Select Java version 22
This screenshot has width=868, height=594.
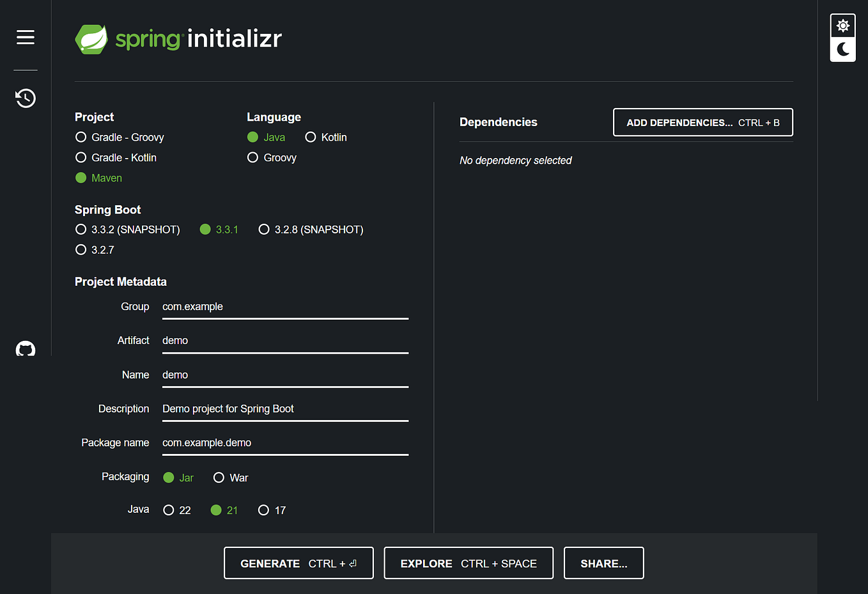pyautogui.click(x=177, y=510)
